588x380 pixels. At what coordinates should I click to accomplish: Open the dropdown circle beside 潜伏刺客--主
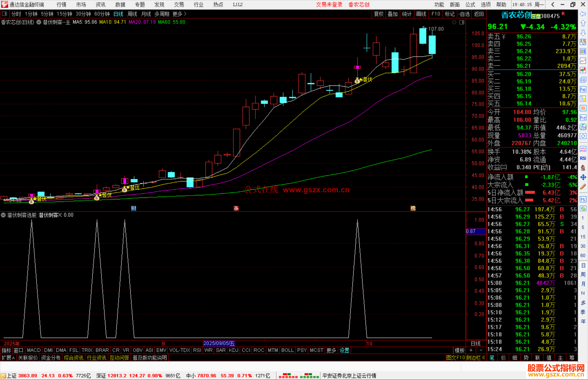tap(39, 22)
